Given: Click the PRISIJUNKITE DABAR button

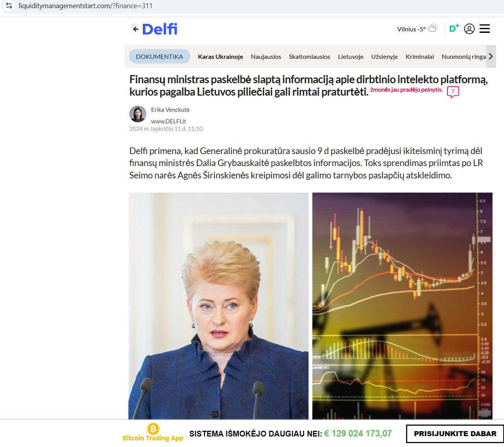Looking at the screenshot, I should pyautogui.click(x=455, y=434).
